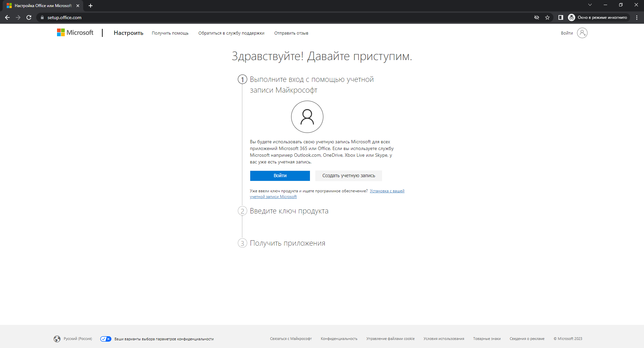Click the Русский (Россия) language selector

point(78,339)
